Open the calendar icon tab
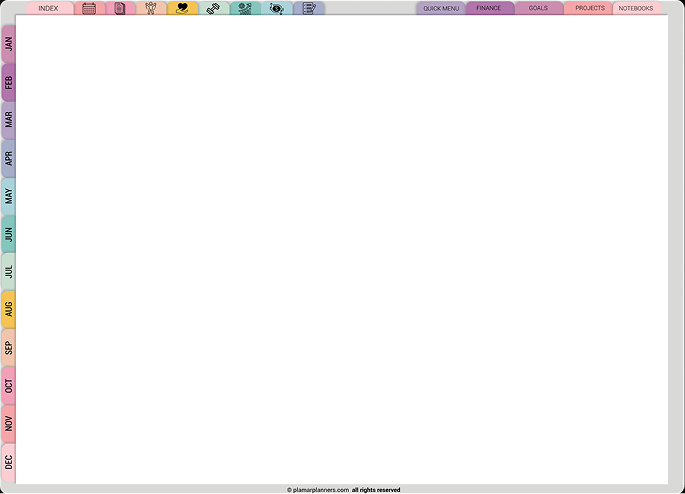Screen dimensions: 685x494 tap(89, 8)
